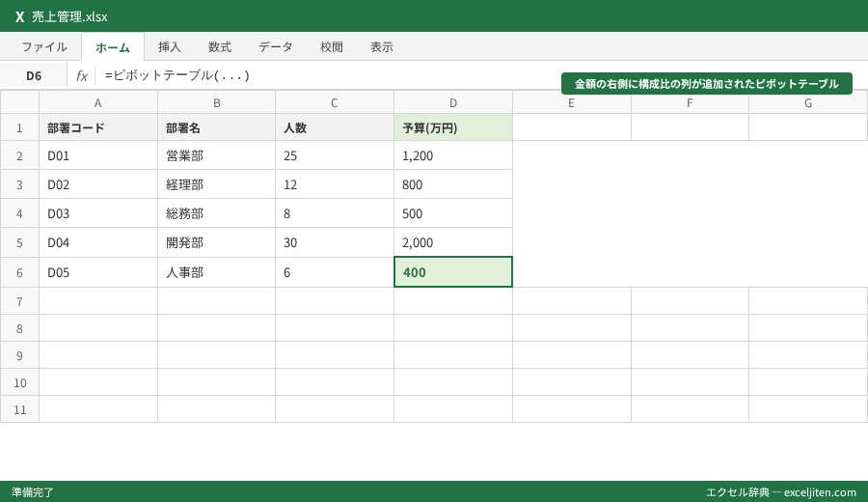Image resolution: width=868 pixels, height=502 pixels.
Task: Click cell containing D02
Action: click(x=98, y=184)
